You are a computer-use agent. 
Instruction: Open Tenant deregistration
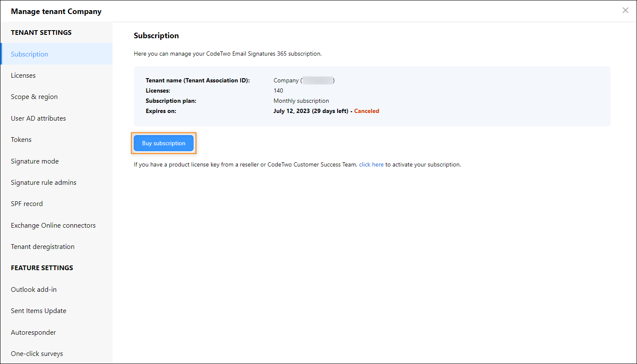click(56, 246)
